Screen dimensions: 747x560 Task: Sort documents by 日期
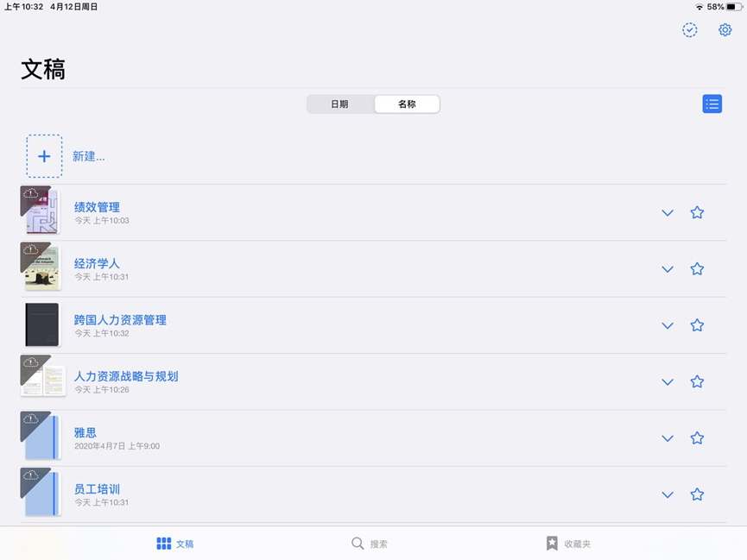click(339, 104)
